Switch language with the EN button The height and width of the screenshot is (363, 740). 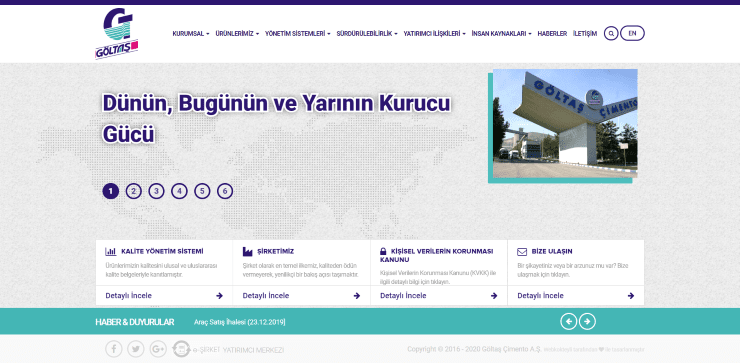632,34
